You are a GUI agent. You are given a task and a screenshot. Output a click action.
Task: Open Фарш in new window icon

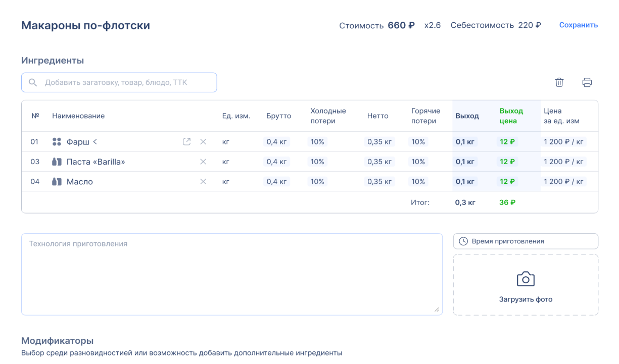click(186, 142)
